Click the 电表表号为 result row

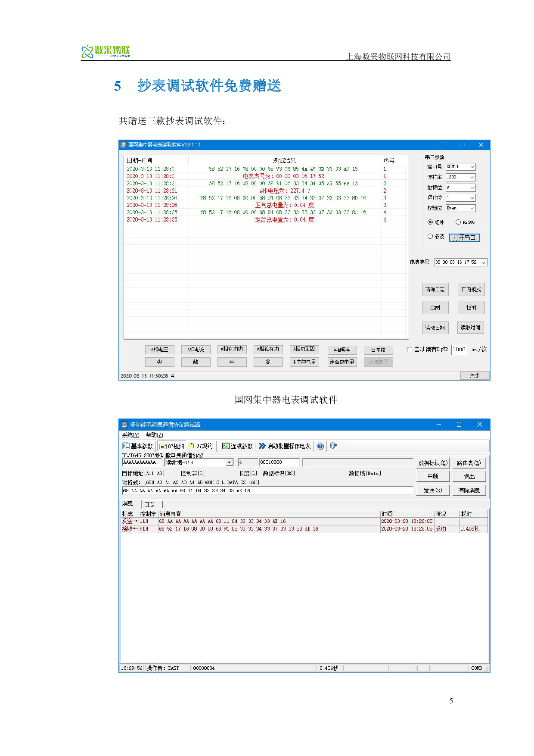click(266, 176)
